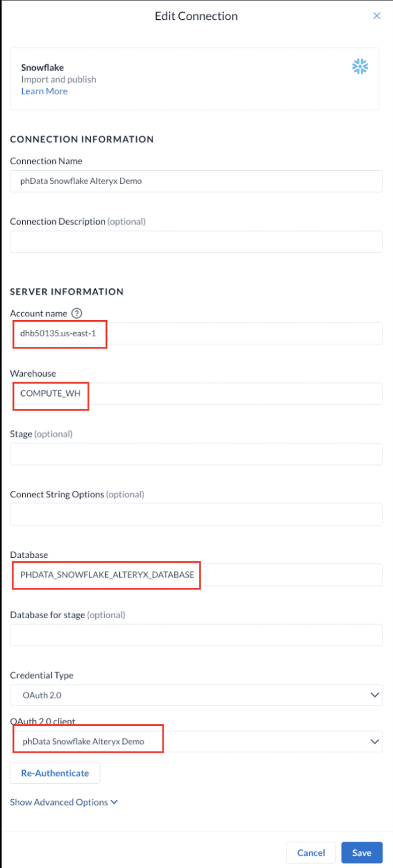Open the Credential Type dropdown
Image resolution: width=393 pixels, height=868 pixels.
click(x=196, y=695)
